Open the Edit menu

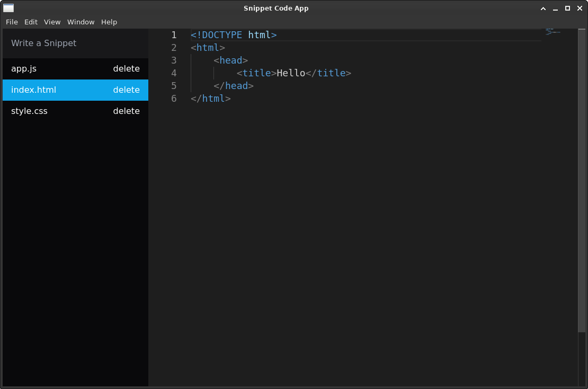click(x=31, y=22)
